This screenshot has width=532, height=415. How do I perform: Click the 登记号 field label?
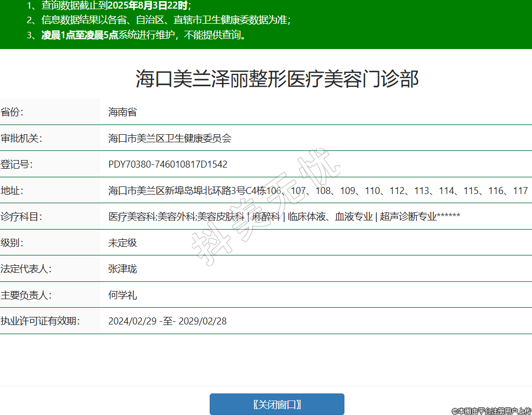pos(17,164)
